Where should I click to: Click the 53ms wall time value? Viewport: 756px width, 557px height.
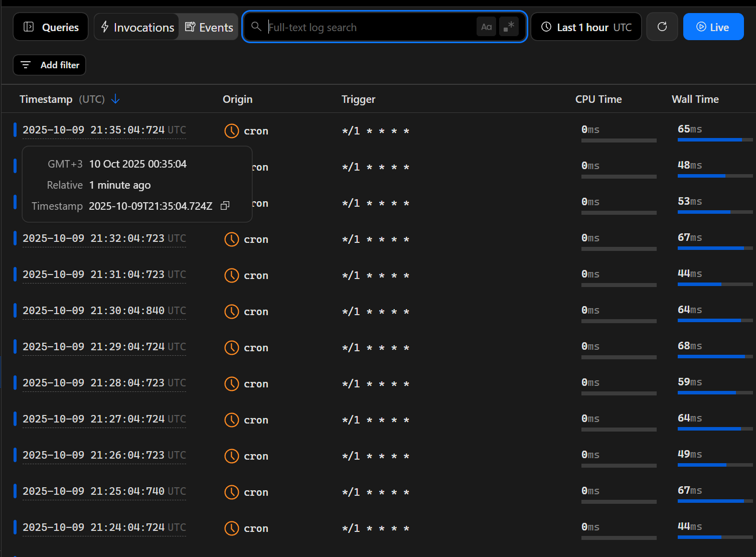coord(690,201)
